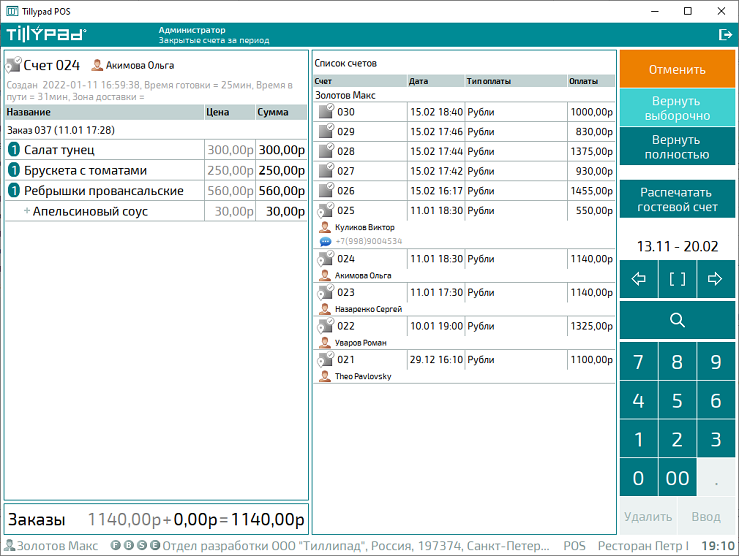The height and width of the screenshot is (556, 739).
Task: Go to the next period with right arrow
Action: pos(715,279)
